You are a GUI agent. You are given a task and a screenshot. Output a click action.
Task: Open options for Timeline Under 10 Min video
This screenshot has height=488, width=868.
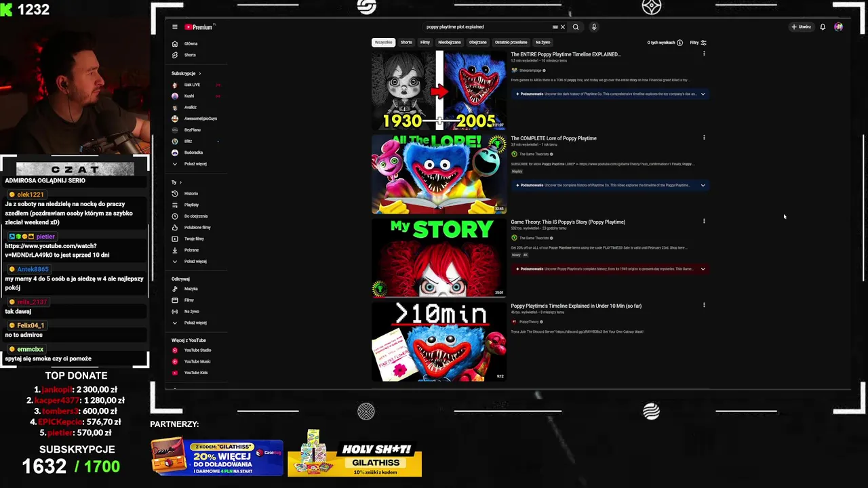(x=704, y=305)
